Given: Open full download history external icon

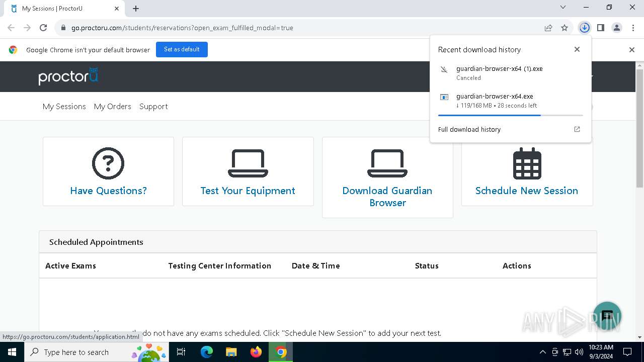Looking at the screenshot, I should click(577, 129).
